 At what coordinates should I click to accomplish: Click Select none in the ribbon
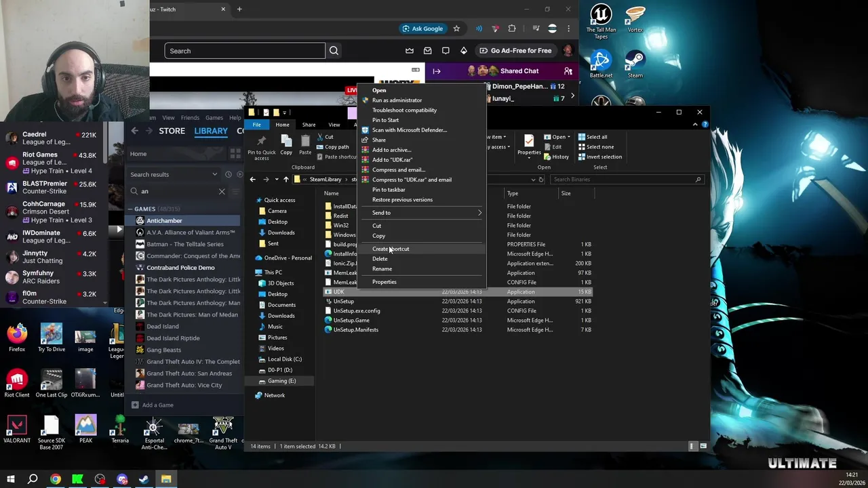(x=595, y=147)
